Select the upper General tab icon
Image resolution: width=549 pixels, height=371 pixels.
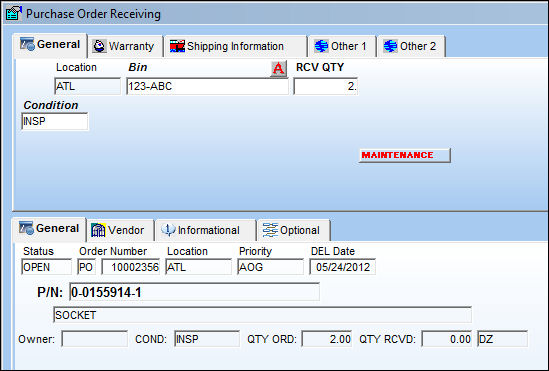pos(27,44)
